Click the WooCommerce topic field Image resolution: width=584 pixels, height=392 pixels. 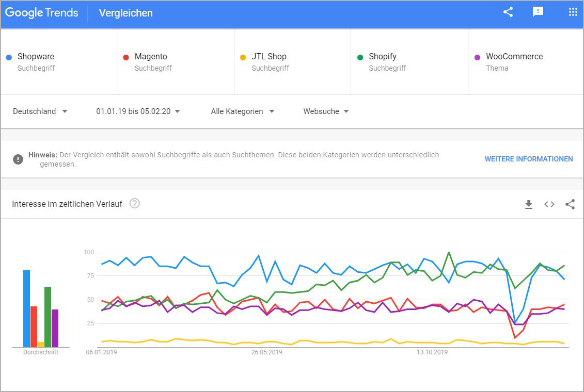click(514, 57)
